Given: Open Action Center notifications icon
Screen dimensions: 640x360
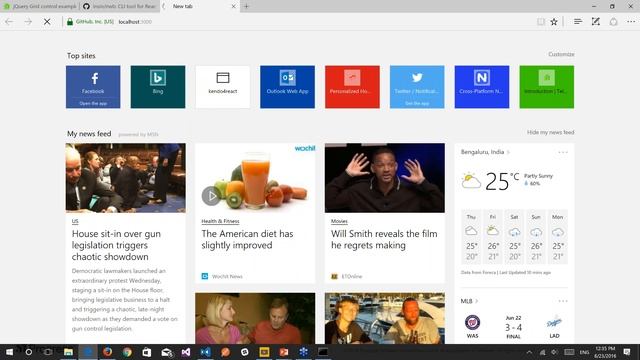Looking at the screenshot, I should [627, 352].
